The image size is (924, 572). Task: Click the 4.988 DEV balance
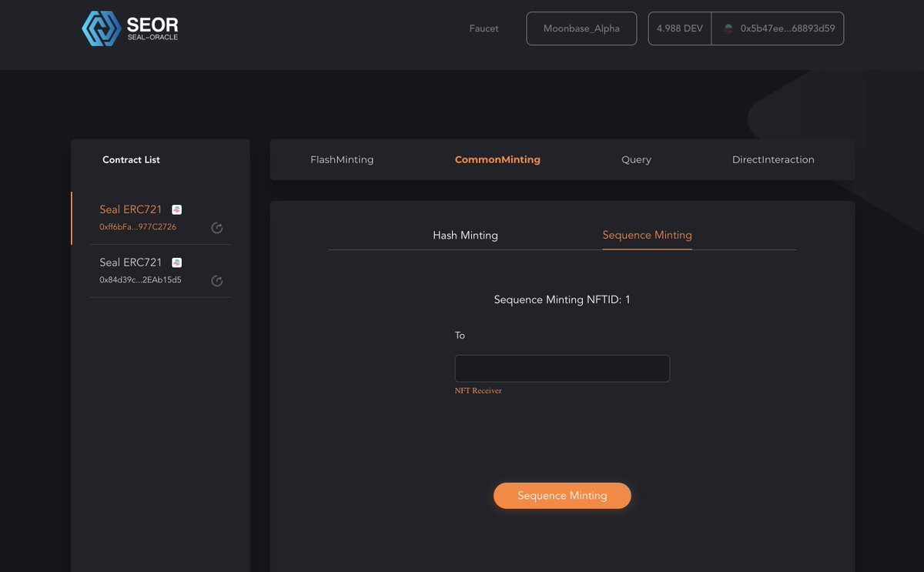click(680, 28)
